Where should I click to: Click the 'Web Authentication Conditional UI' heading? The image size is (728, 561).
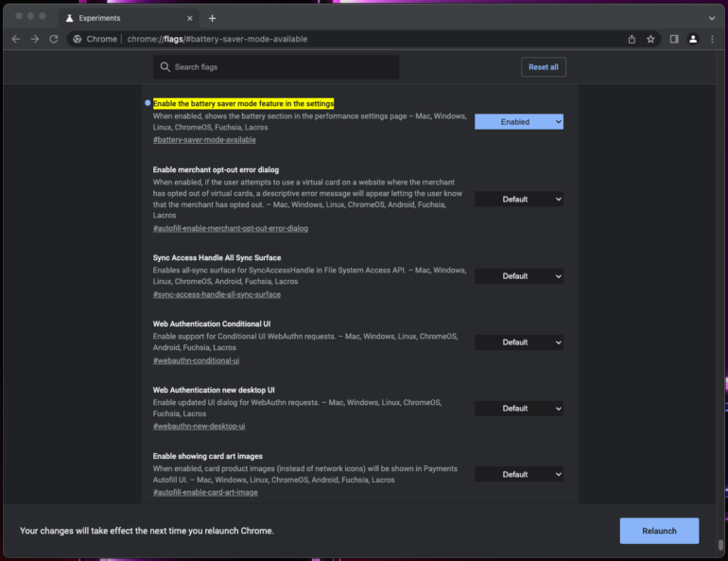pos(212,324)
